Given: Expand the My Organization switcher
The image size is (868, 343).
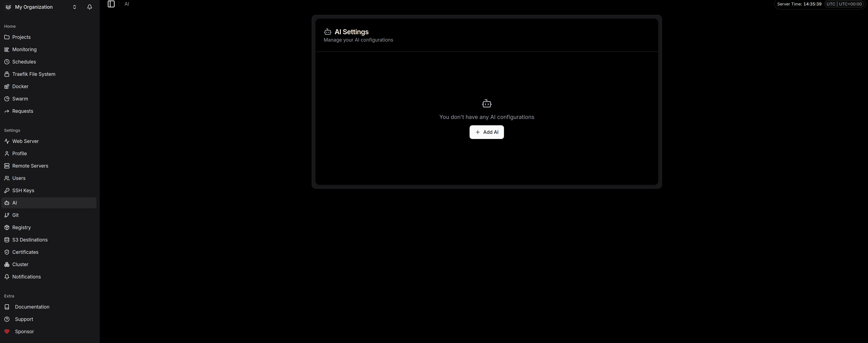Looking at the screenshot, I should click(x=74, y=7).
